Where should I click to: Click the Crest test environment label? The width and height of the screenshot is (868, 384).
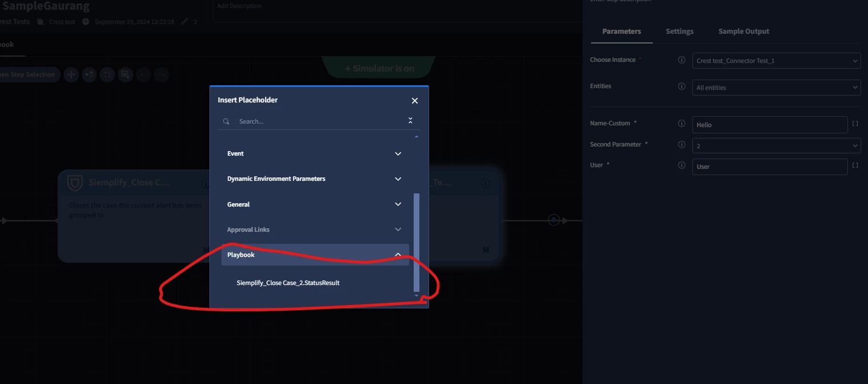point(62,22)
